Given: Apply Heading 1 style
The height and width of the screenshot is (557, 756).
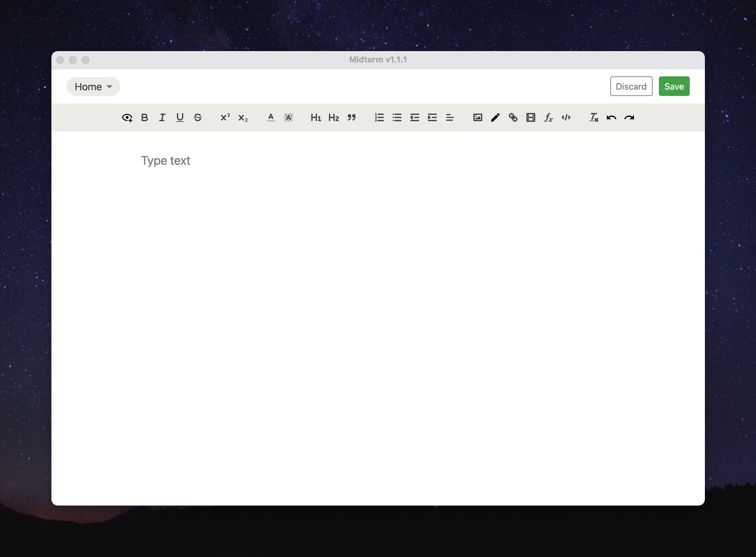Looking at the screenshot, I should [316, 118].
